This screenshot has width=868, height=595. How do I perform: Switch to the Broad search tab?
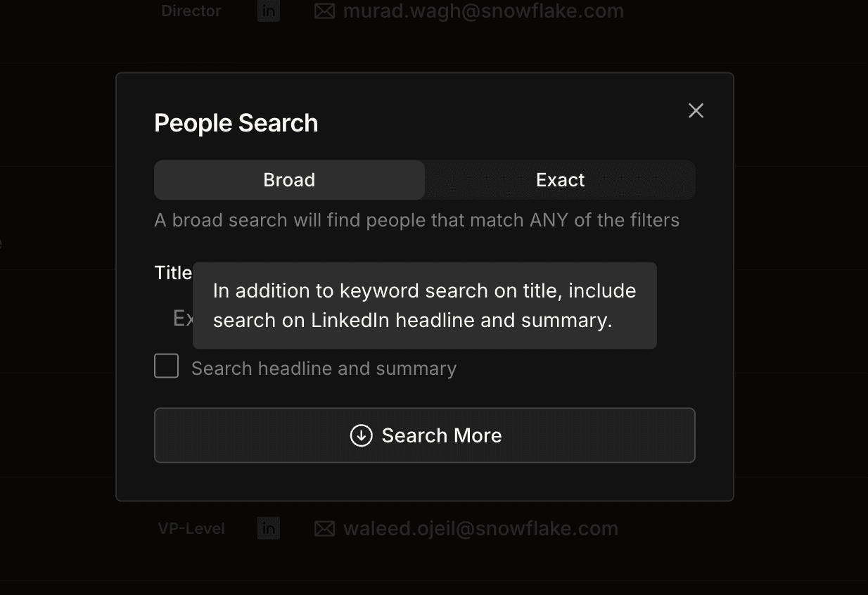289,180
